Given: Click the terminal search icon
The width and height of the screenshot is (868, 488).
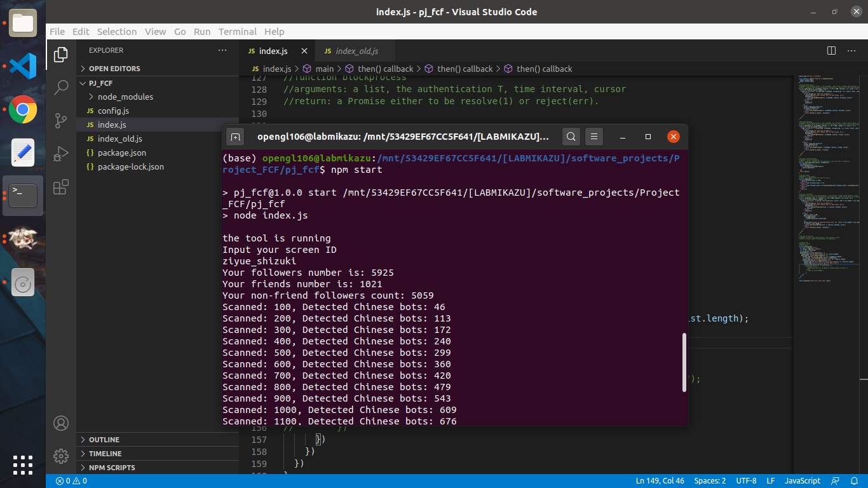Looking at the screenshot, I should tap(571, 137).
